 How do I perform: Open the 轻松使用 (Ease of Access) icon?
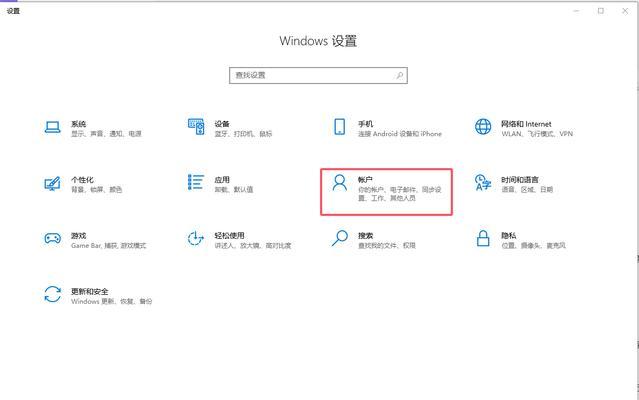[x=195, y=238]
